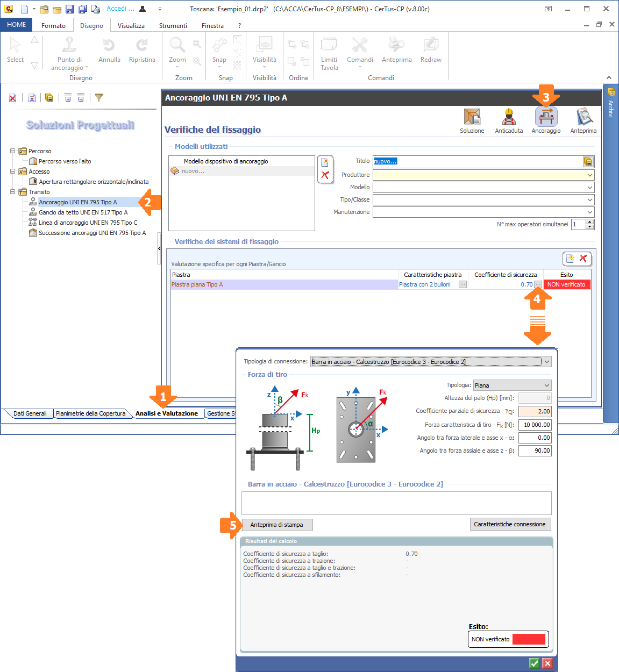This screenshot has height=672, width=619.
Task: Collapse the Transito tree node
Action: 13,192
